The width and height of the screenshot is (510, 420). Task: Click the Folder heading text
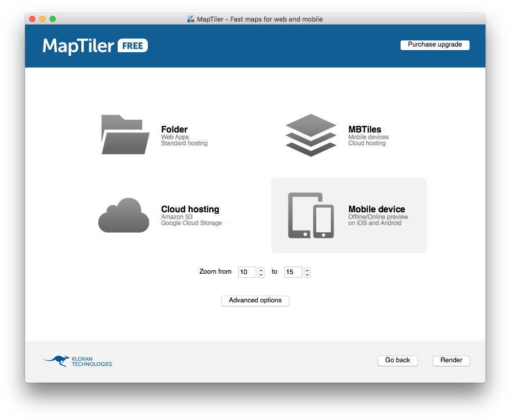[174, 129]
